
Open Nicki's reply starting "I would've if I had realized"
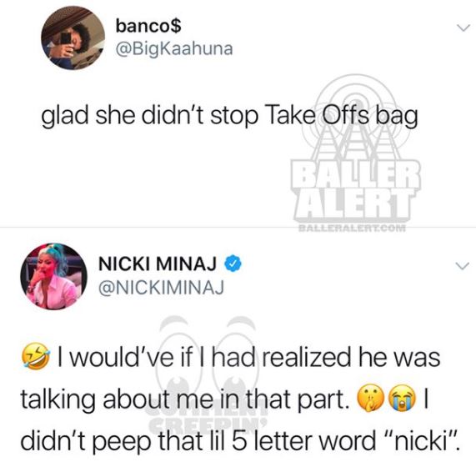tap(238, 399)
